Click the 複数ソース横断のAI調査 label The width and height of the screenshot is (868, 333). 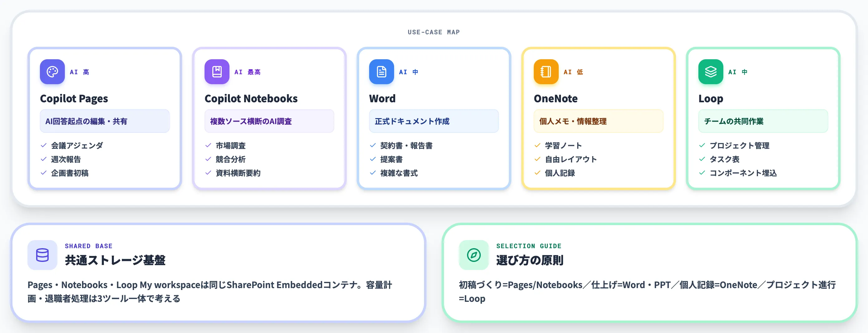pyautogui.click(x=269, y=121)
